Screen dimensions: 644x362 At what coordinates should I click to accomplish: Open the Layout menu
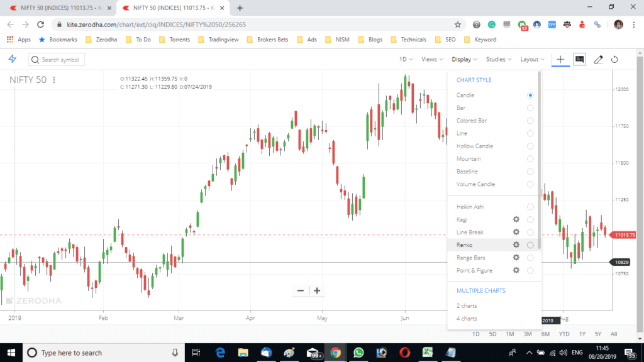(x=531, y=59)
